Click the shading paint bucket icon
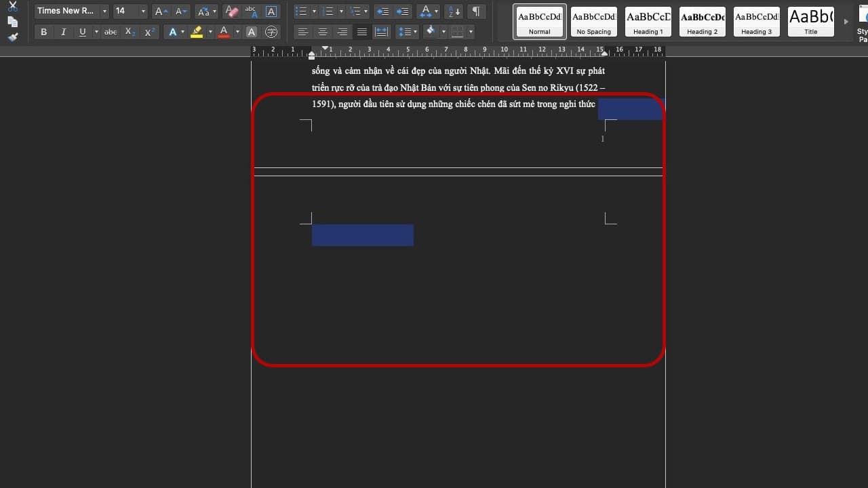868x488 pixels. click(431, 32)
